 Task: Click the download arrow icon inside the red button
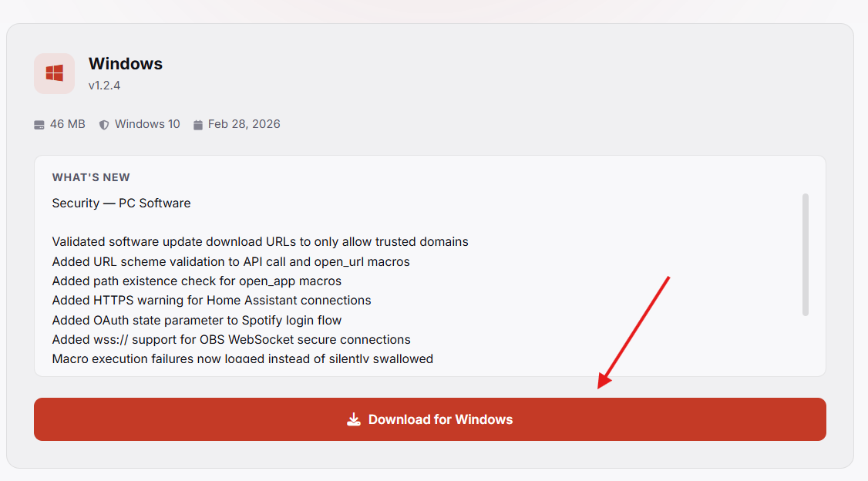354,419
